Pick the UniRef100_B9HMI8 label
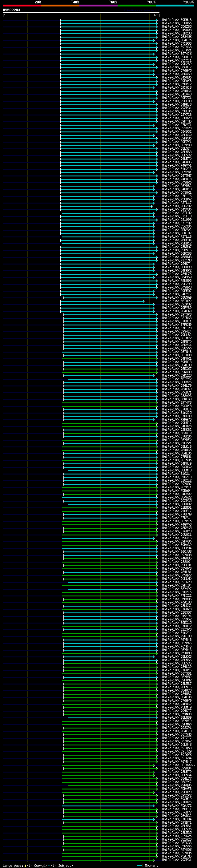Image resolution: width=197 pixels, height=868 pixels. coord(177,57)
